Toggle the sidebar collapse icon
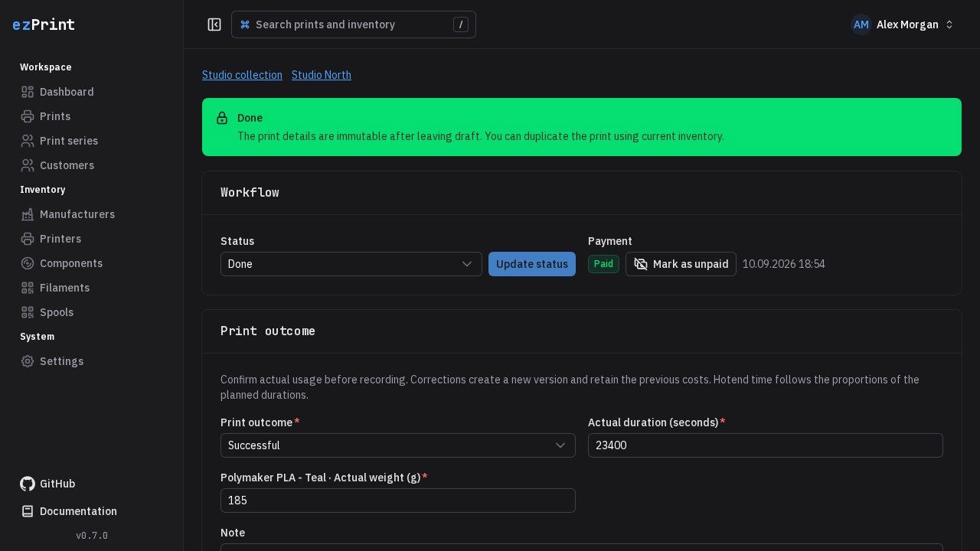Viewport: 980px width, 551px height. [214, 24]
